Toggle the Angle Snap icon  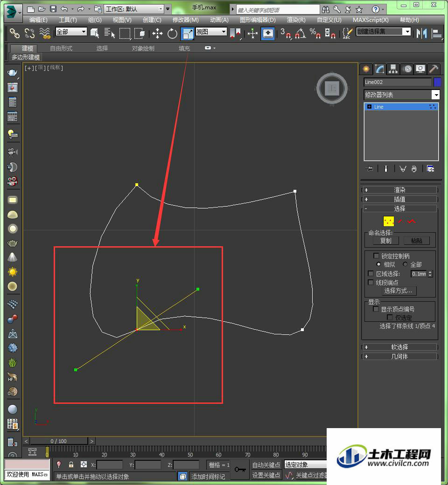tap(301, 33)
